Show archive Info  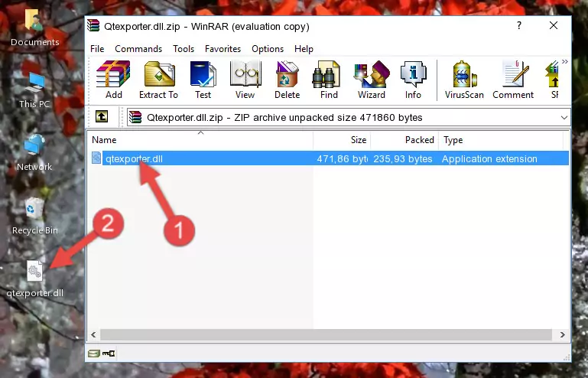point(413,80)
